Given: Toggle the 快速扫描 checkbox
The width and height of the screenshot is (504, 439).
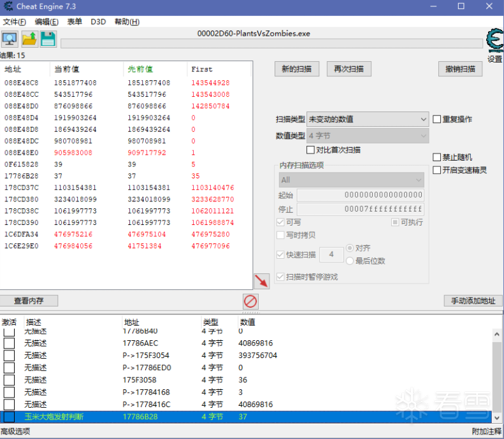Looking at the screenshot, I should [280, 255].
